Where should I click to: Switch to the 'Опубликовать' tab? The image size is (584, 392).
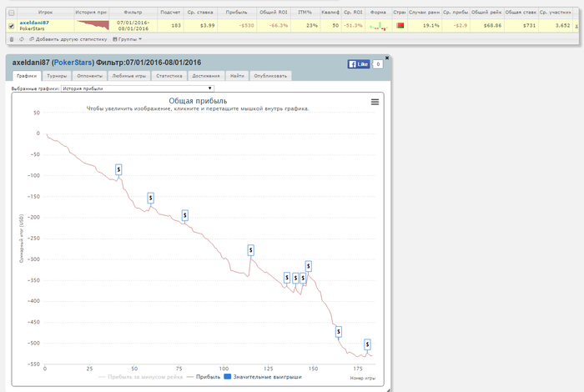pos(270,76)
